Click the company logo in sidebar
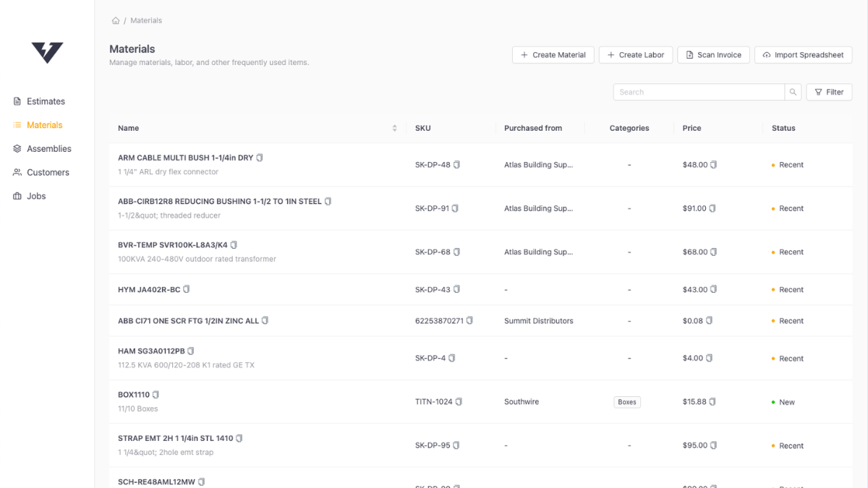 coord(47,52)
